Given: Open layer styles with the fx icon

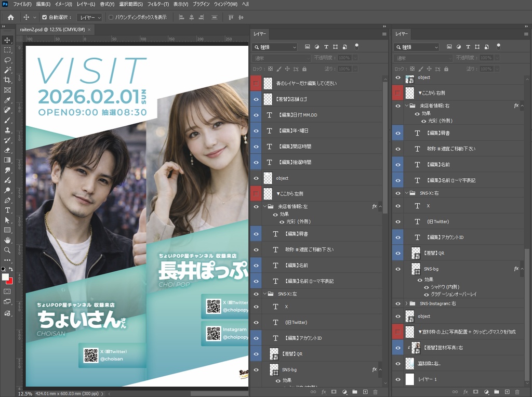Looking at the screenshot, I should 323,391.
